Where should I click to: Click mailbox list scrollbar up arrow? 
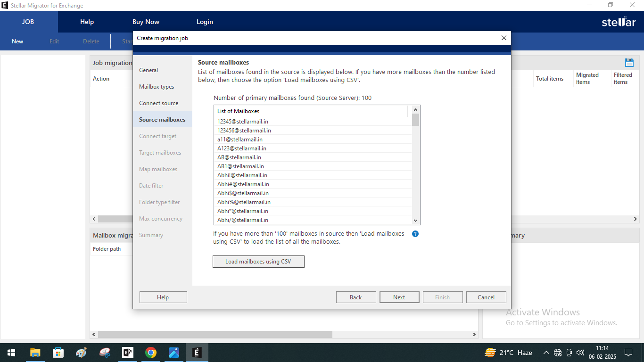[415, 109]
